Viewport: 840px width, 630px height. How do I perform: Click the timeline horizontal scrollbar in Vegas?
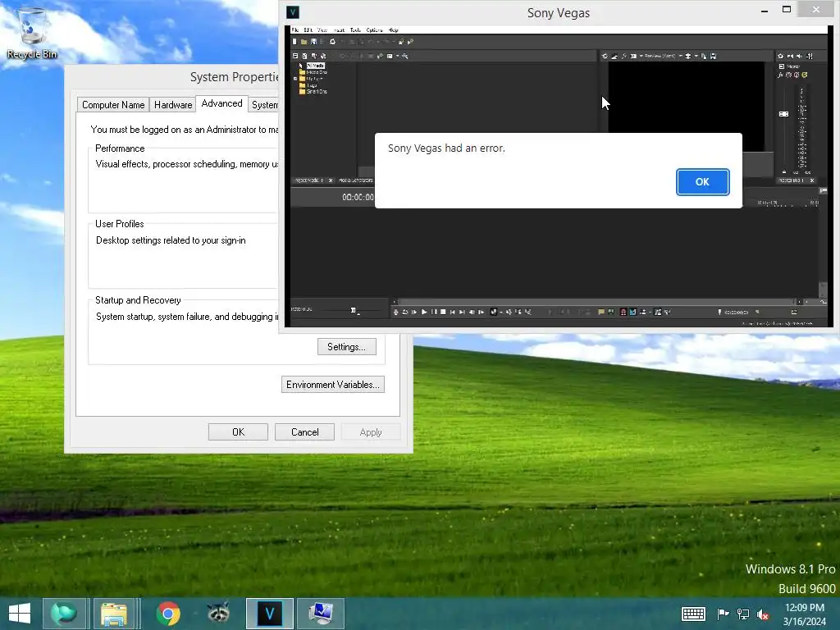click(596, 302)
